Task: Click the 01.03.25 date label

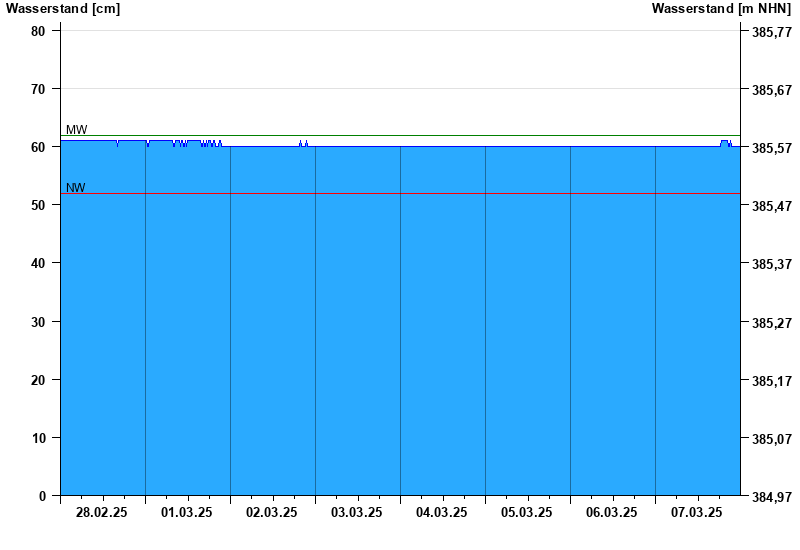Action: (x=187, y=513)
